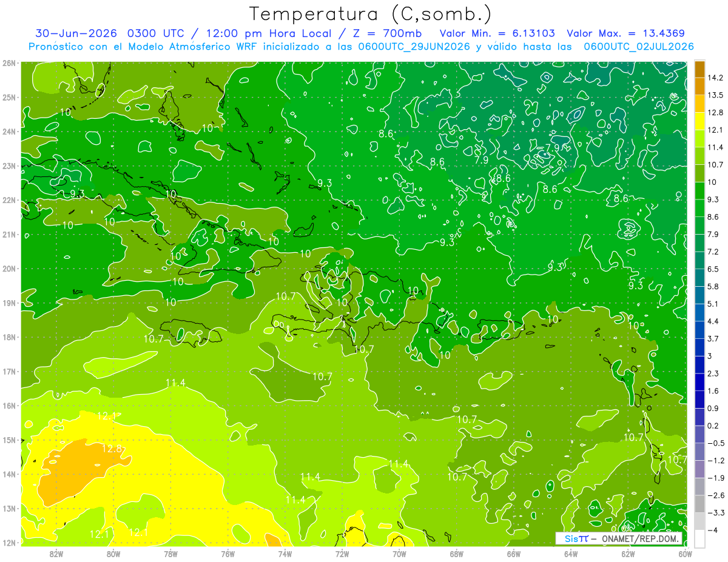Click the legend value "-4"
The width and height of the screenshot is (728, 562).
click(713, 530)
